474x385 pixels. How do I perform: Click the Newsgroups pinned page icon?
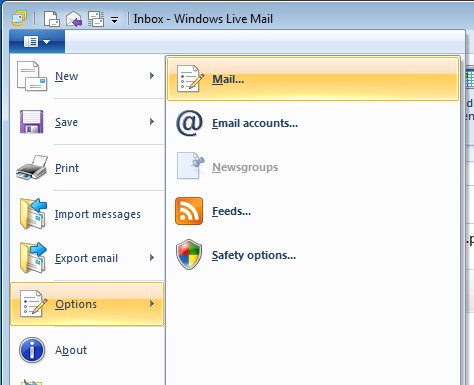click(x=190, y=166)
